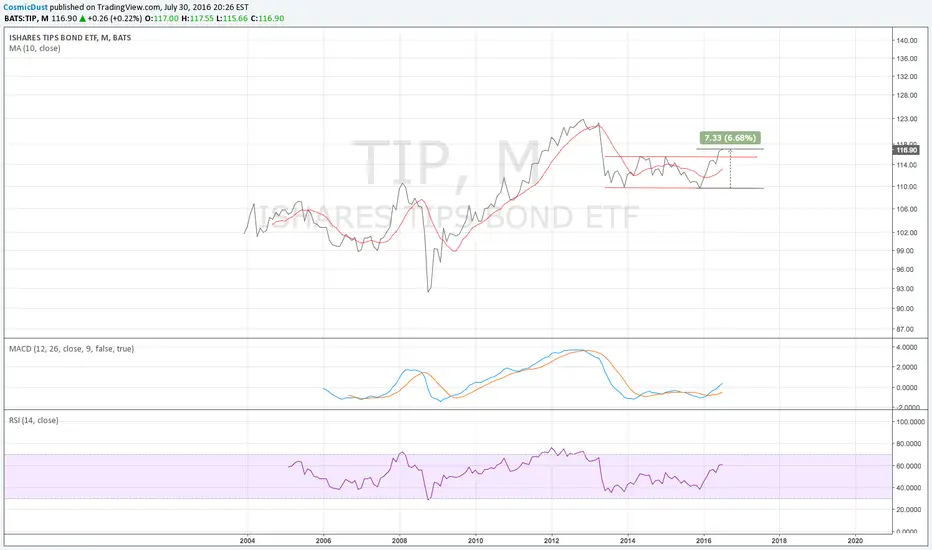Image resolution: width=932 pixels, height=550 pixels.
Task: Click the open value O:117.00
Action: pyautogui.click(x=162, y=18)
